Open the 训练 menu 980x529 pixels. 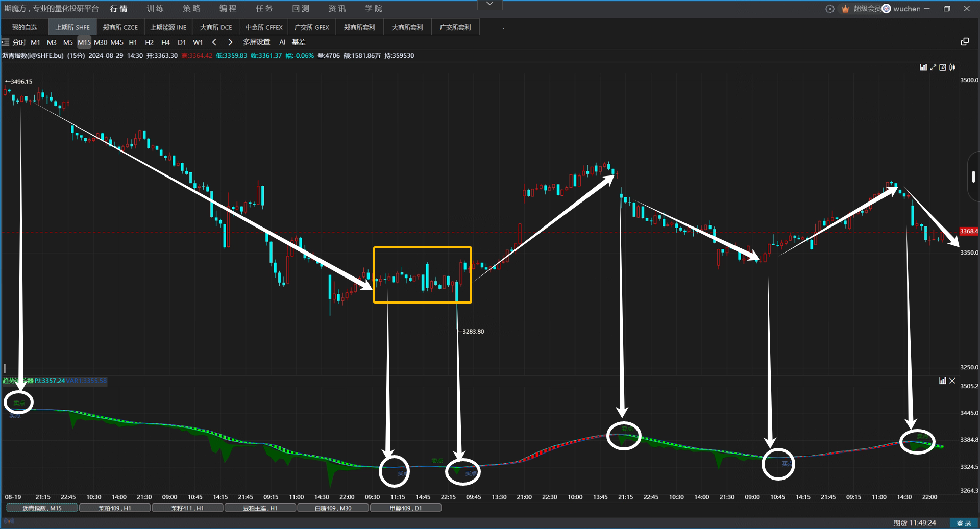coord(155,9)
